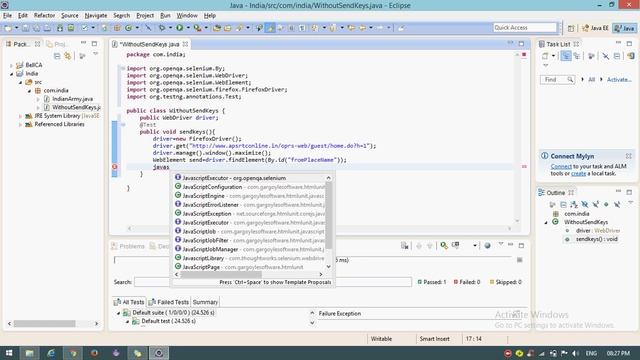Click the Debug bug icon in toolbar

pyautogui.click(x=162, y=28)
